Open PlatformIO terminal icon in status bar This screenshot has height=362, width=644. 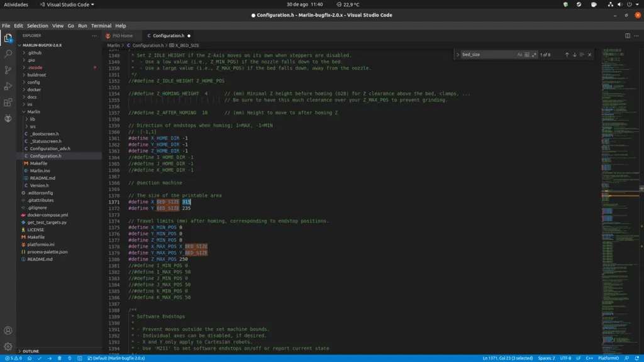80,358
